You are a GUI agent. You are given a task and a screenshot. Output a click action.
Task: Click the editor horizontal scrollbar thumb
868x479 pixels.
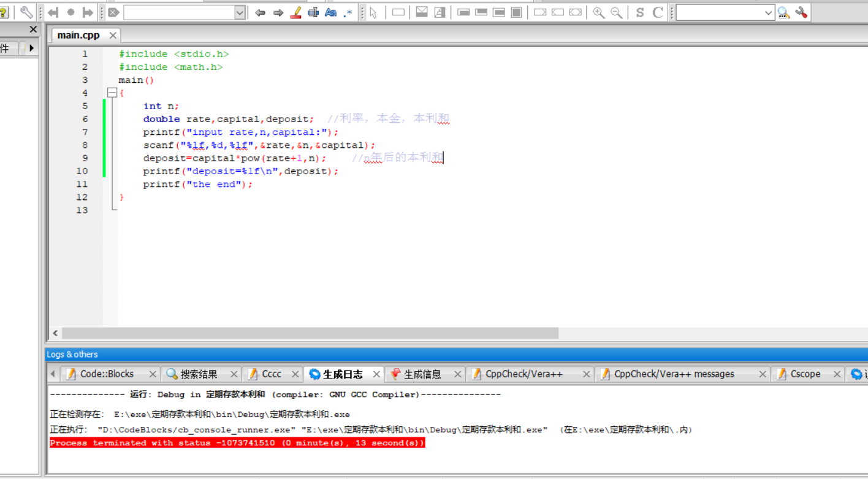tap(310, 333)
